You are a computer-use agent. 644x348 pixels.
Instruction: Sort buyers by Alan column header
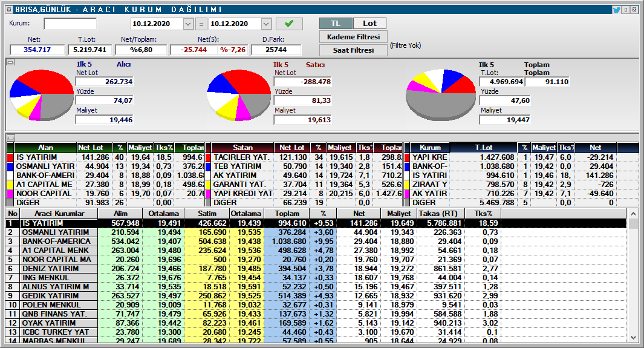(45, 148)
